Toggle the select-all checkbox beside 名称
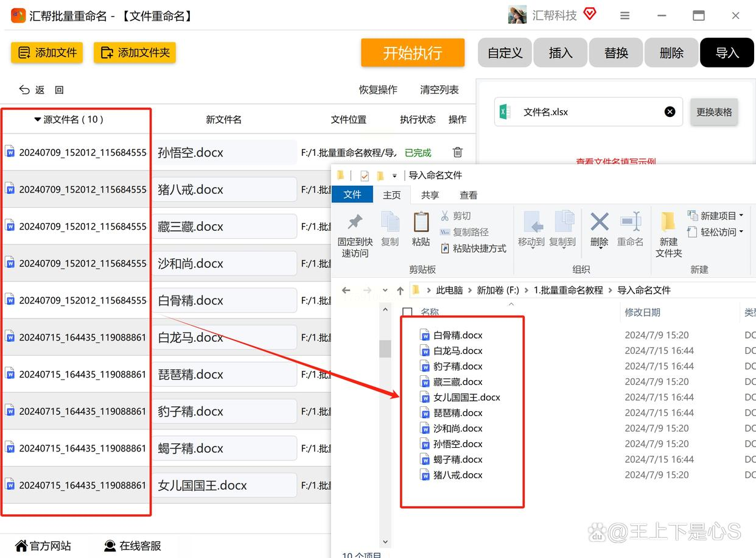 coord(408,313)
